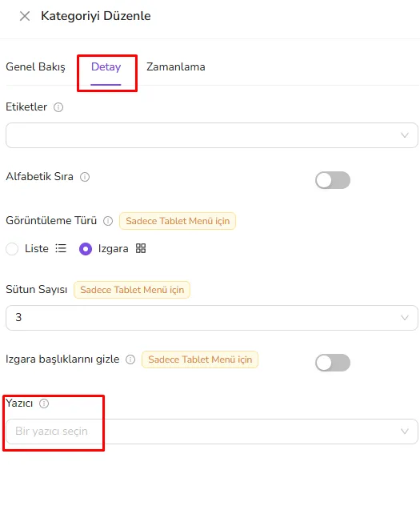This screenshot has width=420, height=518.
Task: Close the Kategoriyi Düzenle panel
Action: pyautogui.click(x=25, y=16)
